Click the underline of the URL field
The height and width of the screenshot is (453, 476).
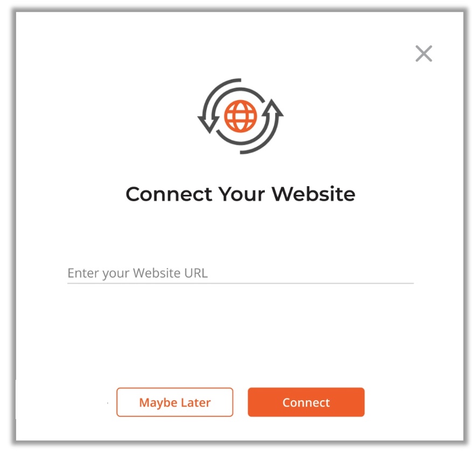point(241,283)
